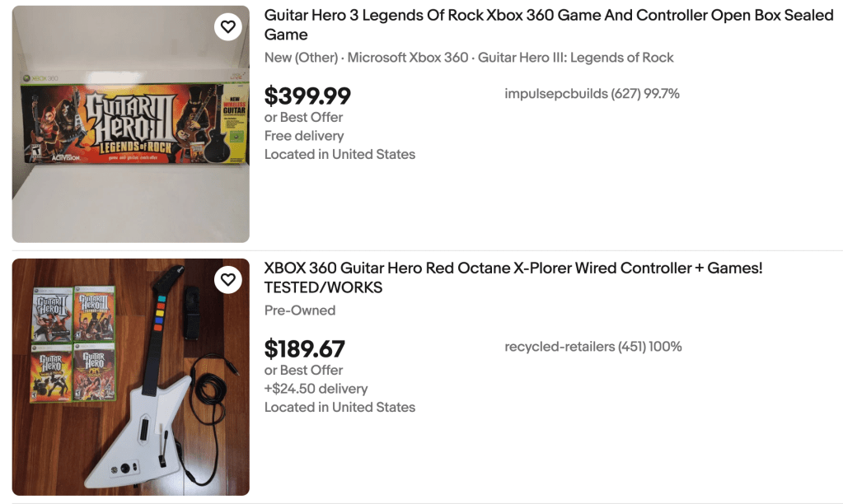View seller impulsepcbuilds feedback info

tap(592, 94)
